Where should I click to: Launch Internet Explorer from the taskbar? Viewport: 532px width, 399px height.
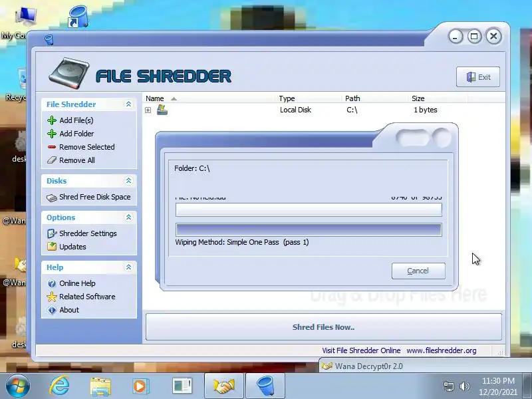(59, 386)
